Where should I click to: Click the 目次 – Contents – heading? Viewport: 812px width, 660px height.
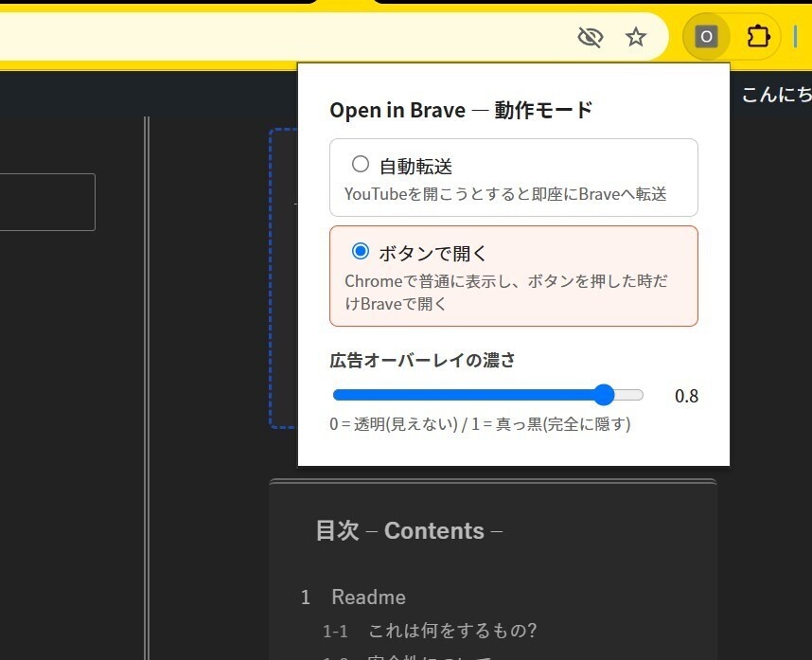409,531
